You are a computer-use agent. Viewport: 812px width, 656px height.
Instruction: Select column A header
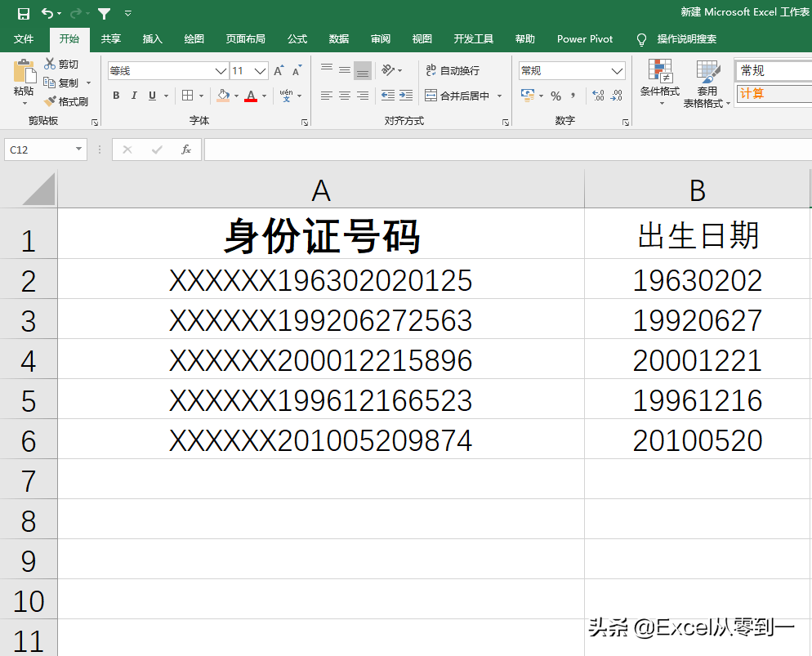tap(321, 190)
